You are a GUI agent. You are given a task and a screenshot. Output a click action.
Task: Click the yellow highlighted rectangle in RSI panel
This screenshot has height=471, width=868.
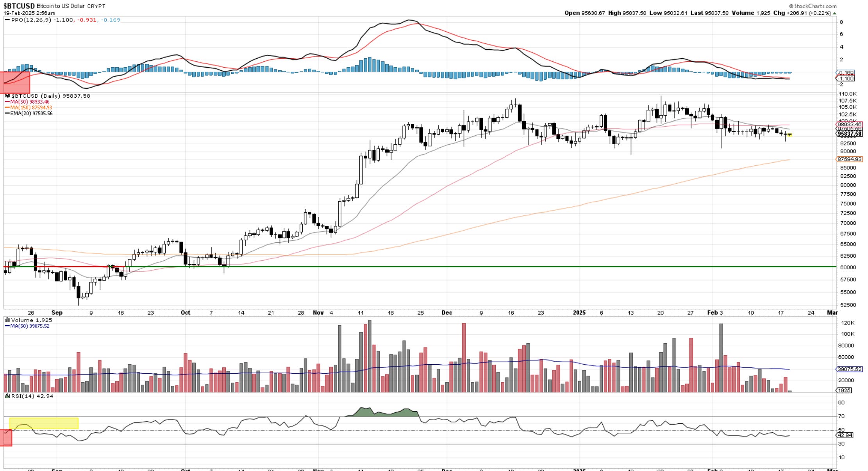[44, 423]
